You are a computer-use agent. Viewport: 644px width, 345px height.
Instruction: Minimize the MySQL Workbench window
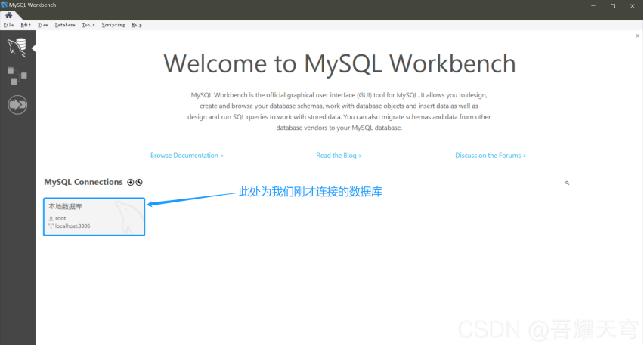pos(593,6)
